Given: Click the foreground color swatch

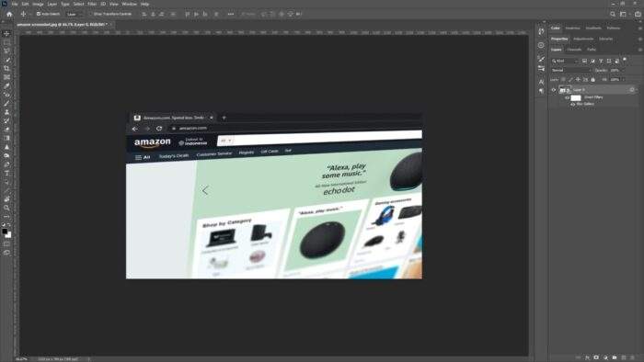Looking at the screenshot, I should pyautogui.click(x=5, y=232).
